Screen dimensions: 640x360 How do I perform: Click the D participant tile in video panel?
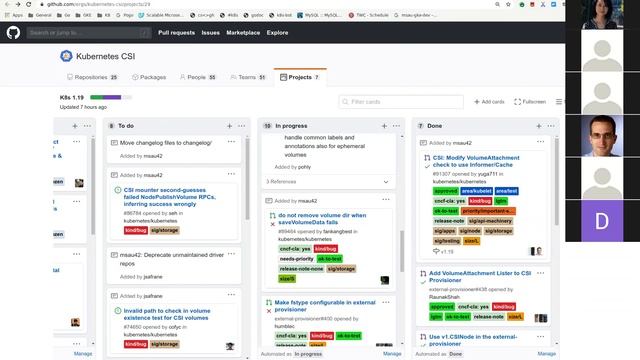tap(602, 221)
